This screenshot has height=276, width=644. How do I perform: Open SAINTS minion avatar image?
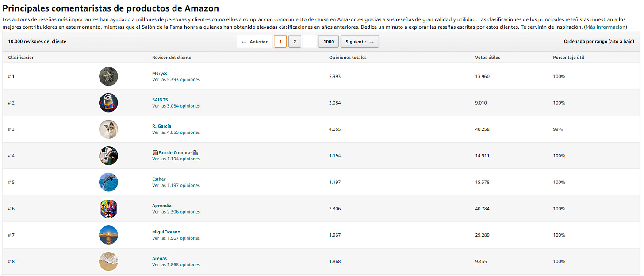click(x=108, y=103)
